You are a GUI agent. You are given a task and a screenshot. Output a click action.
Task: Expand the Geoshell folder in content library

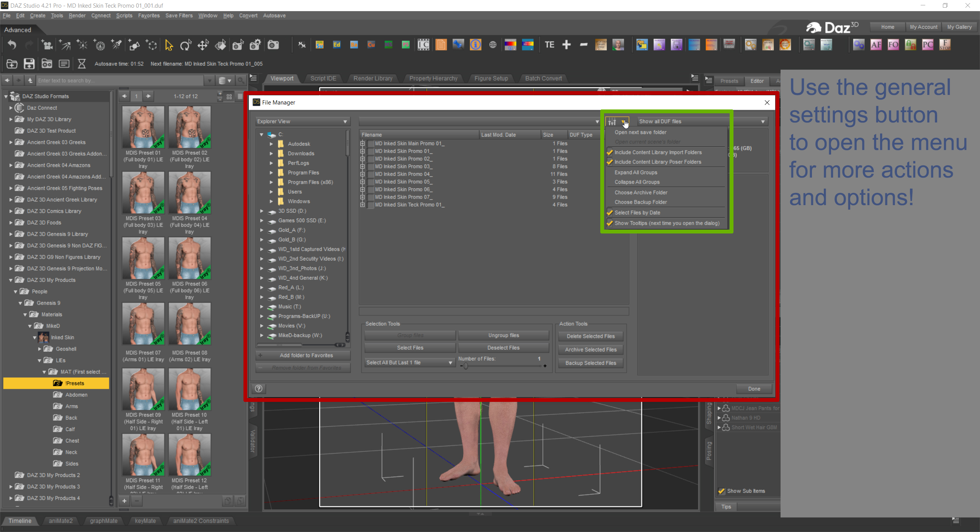click(x=39, y=349)
